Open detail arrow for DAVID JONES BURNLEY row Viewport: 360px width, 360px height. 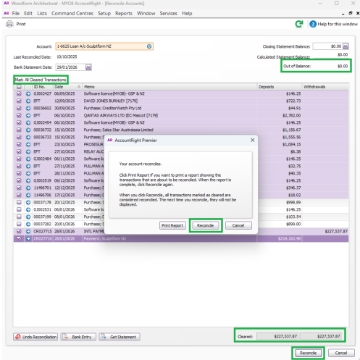coord(28,101)
